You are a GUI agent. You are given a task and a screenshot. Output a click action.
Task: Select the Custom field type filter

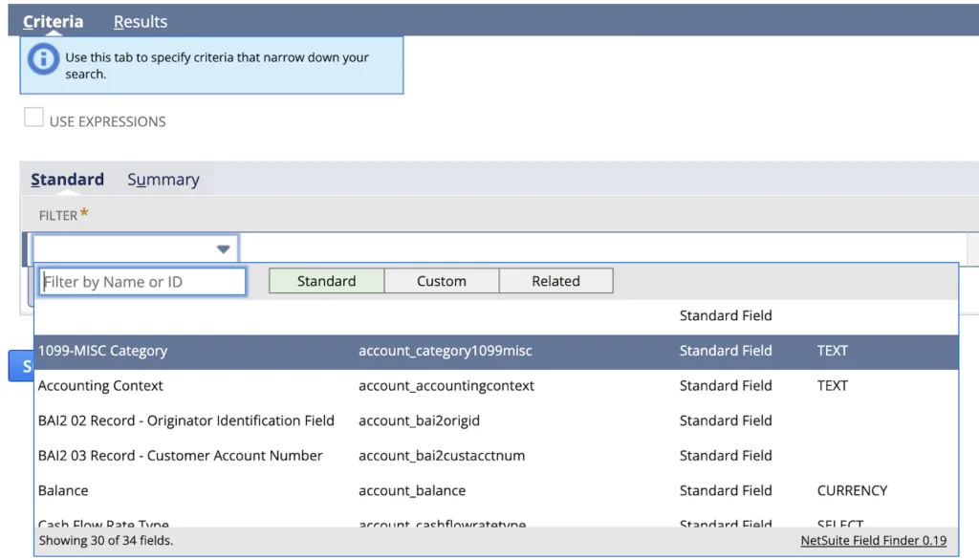[x=442, y=281]
